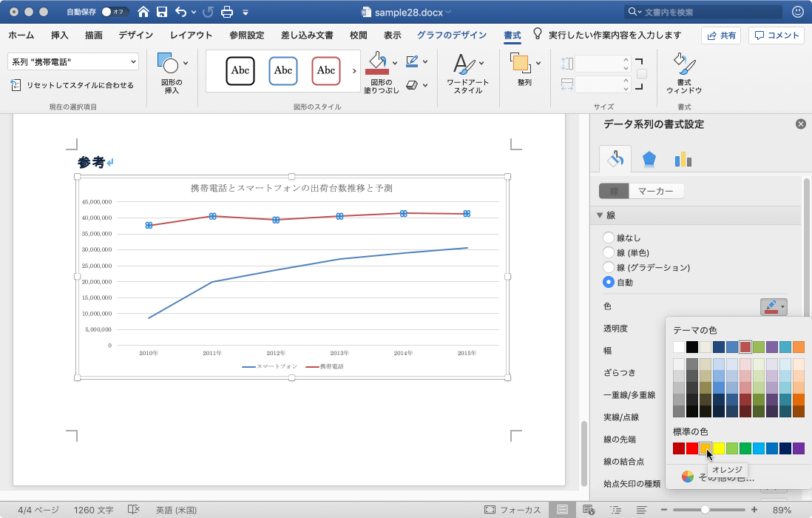
Task: Open the レイアウト ribbon tab
Action: 191,35
